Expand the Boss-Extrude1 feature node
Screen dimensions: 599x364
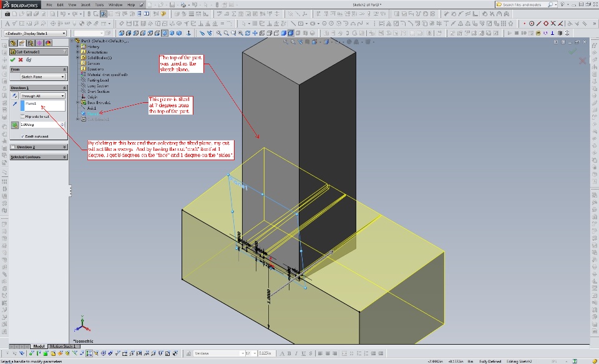tap(78, 103)
